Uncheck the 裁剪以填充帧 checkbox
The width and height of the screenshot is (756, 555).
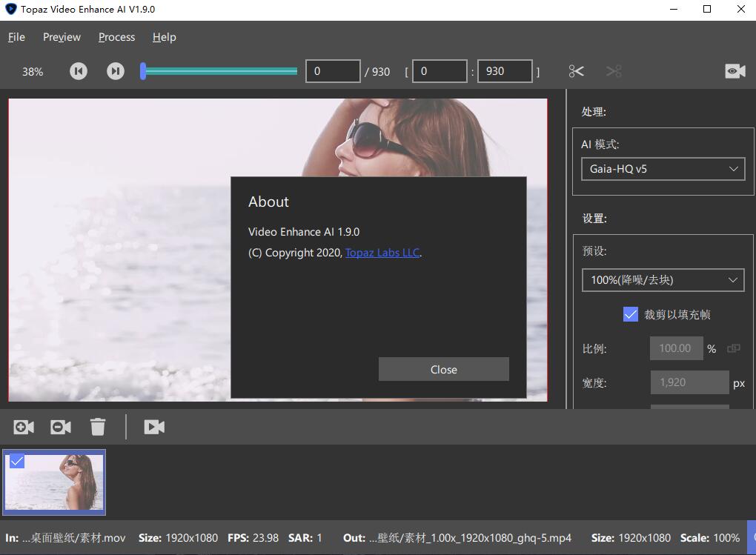(x=631, y=314)
